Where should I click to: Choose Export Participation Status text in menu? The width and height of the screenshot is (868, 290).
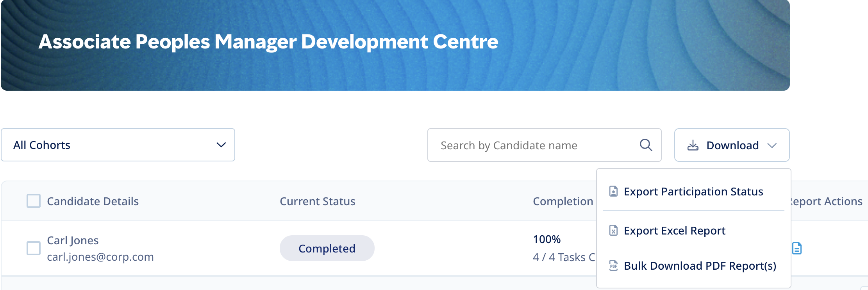coord(693,192)
